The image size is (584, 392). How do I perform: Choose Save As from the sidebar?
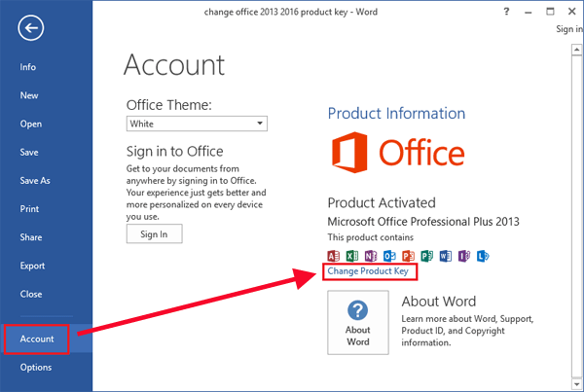point(35,181)
